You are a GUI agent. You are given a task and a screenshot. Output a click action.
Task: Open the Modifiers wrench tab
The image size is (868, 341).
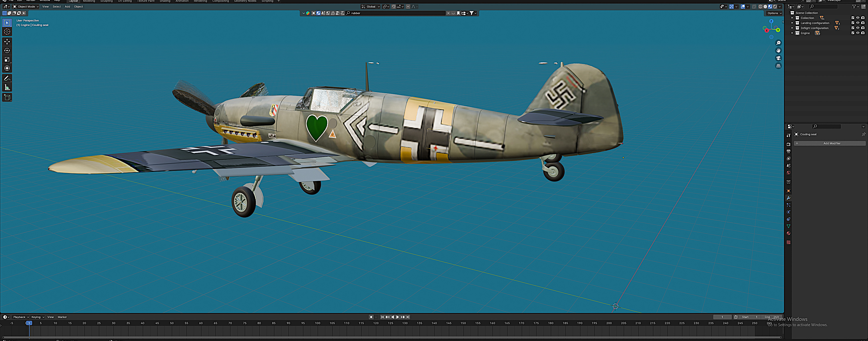click(x=789, y=198)
